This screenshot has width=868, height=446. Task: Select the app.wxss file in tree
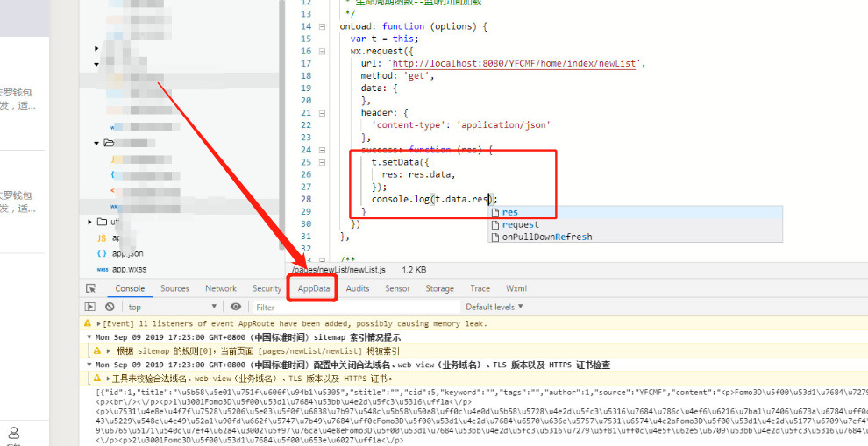(128, 269)
